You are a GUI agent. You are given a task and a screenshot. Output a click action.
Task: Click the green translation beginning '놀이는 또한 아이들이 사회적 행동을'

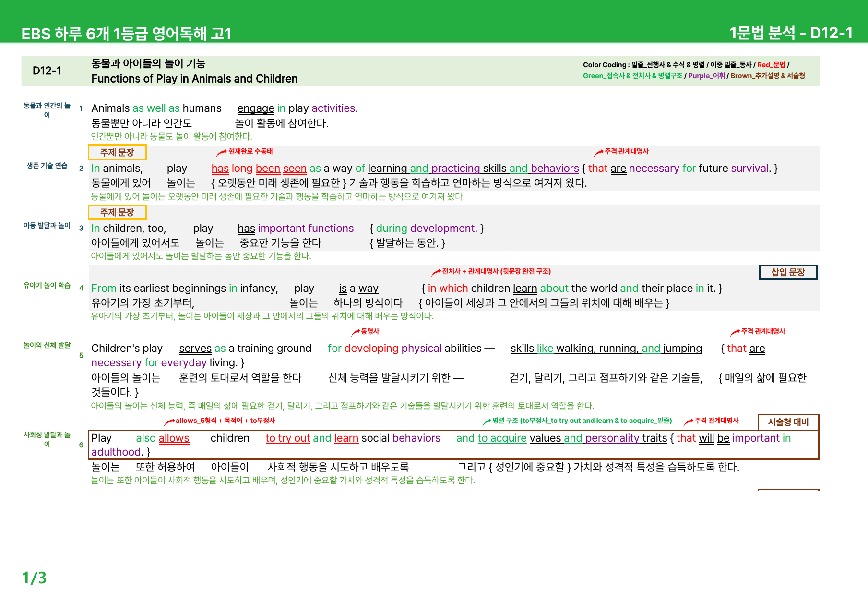click(x=283, y=481)
